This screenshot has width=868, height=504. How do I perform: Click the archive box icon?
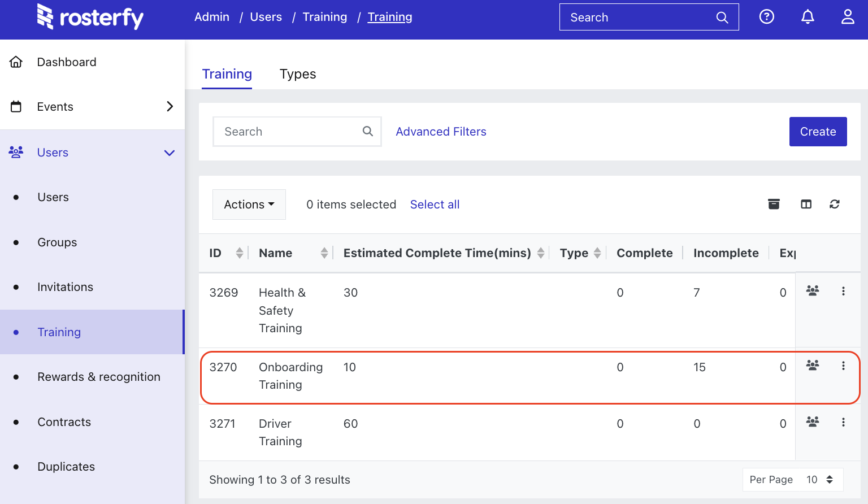pos(774,205)
